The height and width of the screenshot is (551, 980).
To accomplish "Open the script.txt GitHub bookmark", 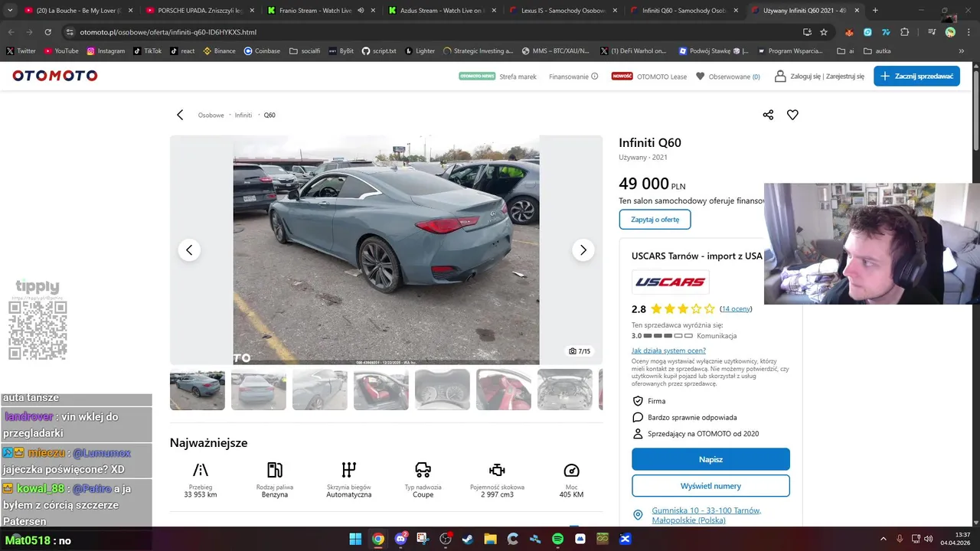I will 379,51.
